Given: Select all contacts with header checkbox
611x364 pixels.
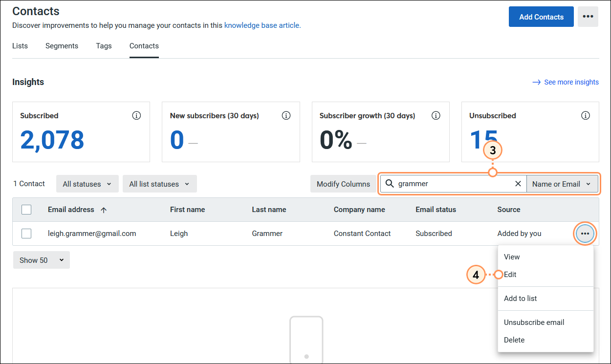Looking at the screenshot, I should [x=26, y=210].
